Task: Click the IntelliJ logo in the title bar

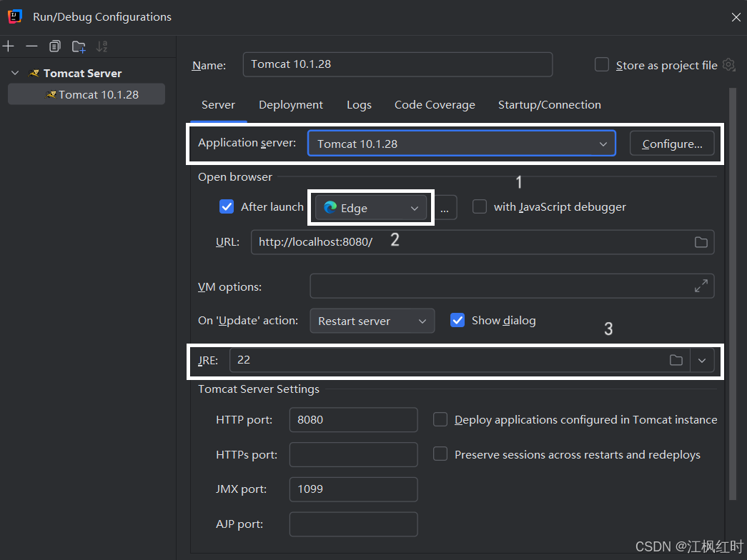Action: click(15, 16)
